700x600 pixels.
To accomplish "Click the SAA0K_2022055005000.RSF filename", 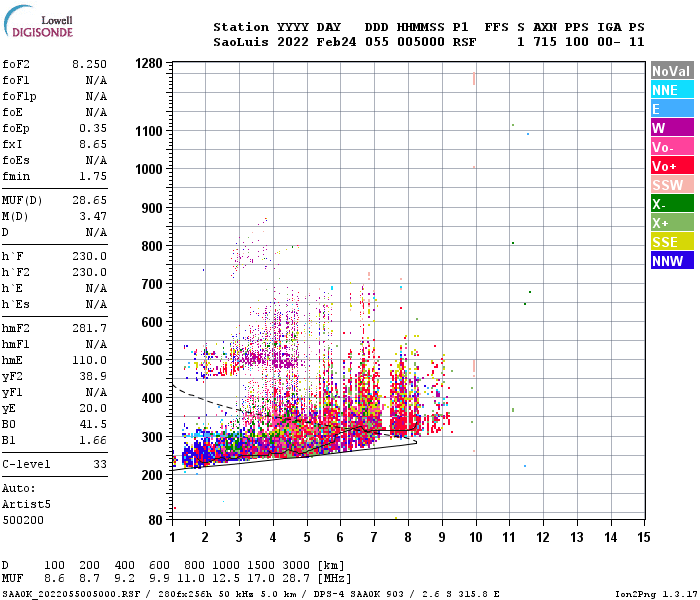I will point(71,594).
